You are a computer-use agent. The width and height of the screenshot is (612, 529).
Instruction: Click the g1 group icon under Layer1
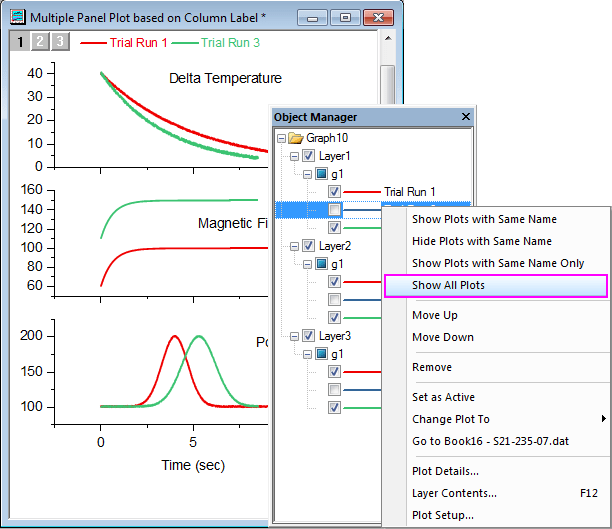(321, 174)
